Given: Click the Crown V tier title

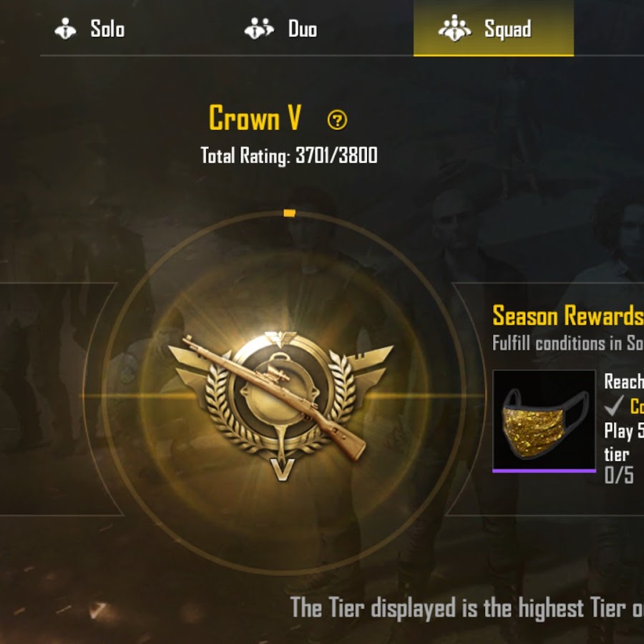Looking at the screenshot, I should click(x=255, y=118).
